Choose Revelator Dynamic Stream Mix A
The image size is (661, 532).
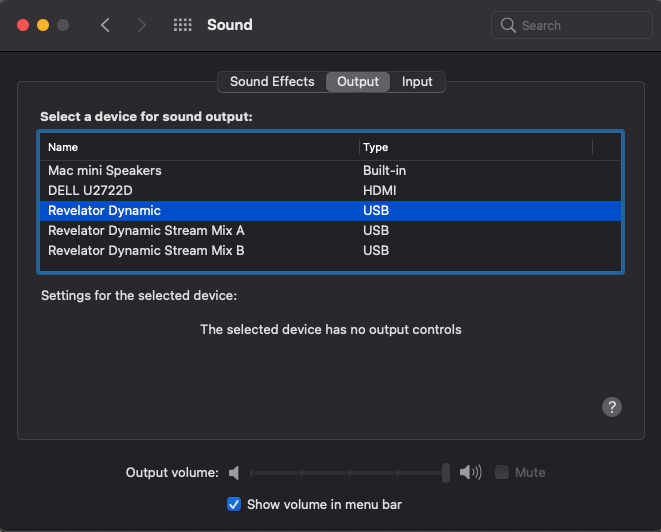click(330, 231)
